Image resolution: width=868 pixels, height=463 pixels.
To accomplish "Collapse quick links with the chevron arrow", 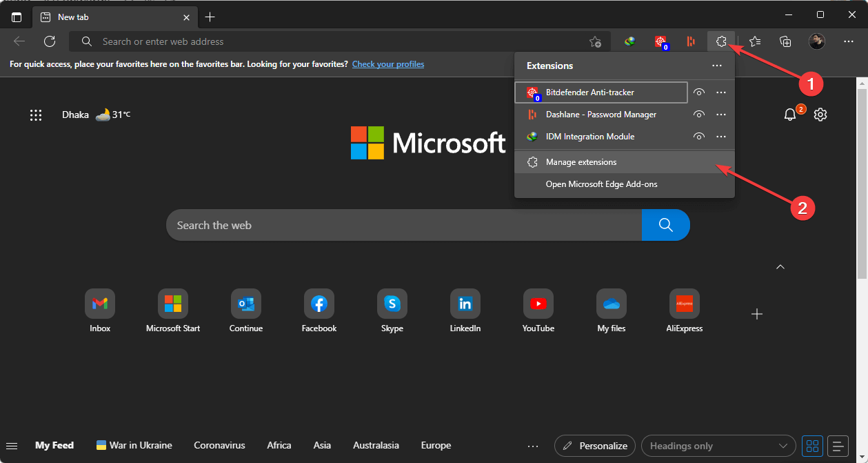I will [x=780, y=267].
